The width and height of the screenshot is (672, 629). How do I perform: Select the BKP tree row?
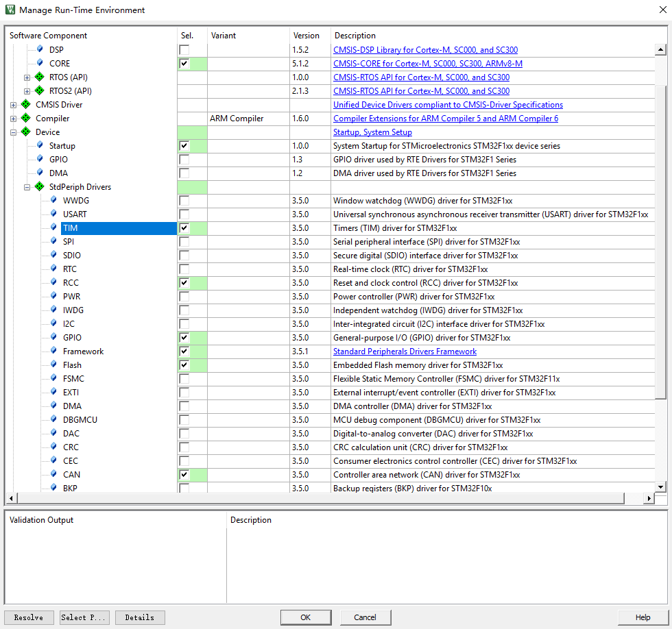(70, 488)
